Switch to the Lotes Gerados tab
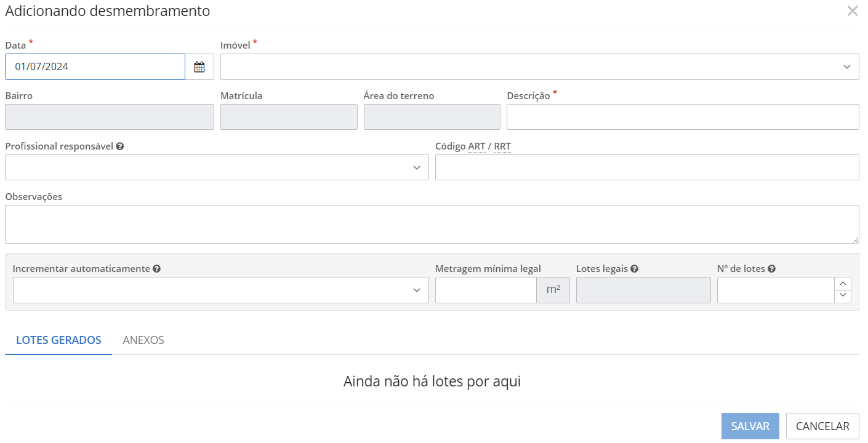 [58, 340]
